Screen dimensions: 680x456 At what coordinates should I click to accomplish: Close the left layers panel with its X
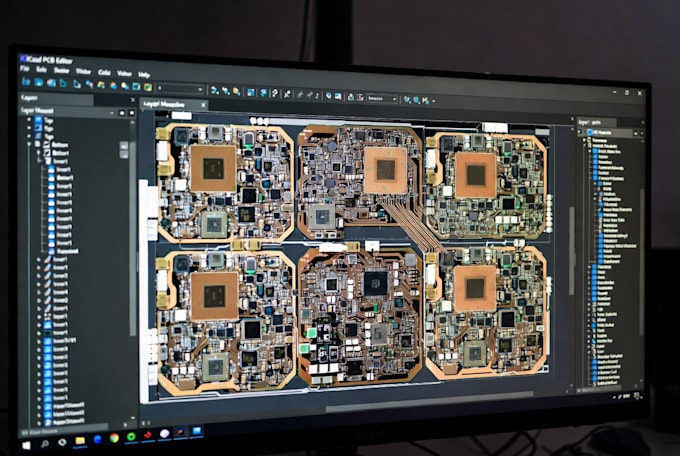pyautogui.click(x=133, y=100)
